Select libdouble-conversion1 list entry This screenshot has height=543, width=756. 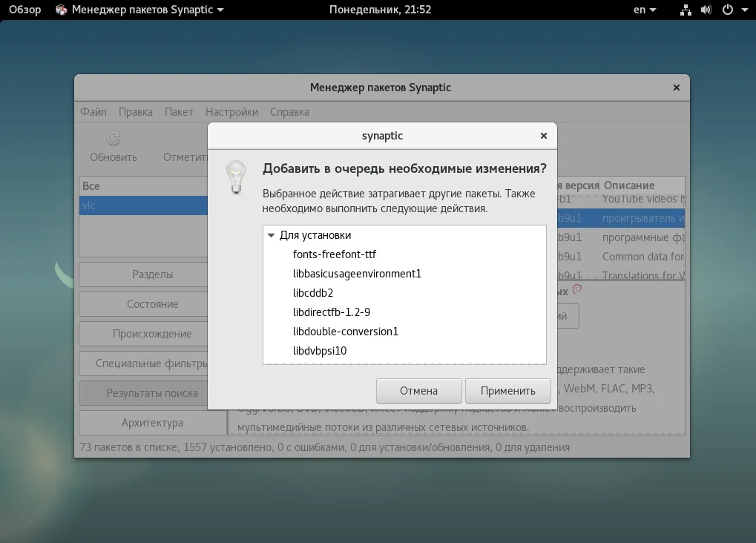click(x=345, y=332)
